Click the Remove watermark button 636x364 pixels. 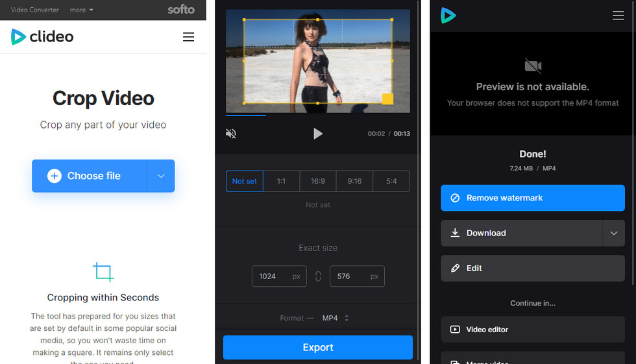click(533, 198)
